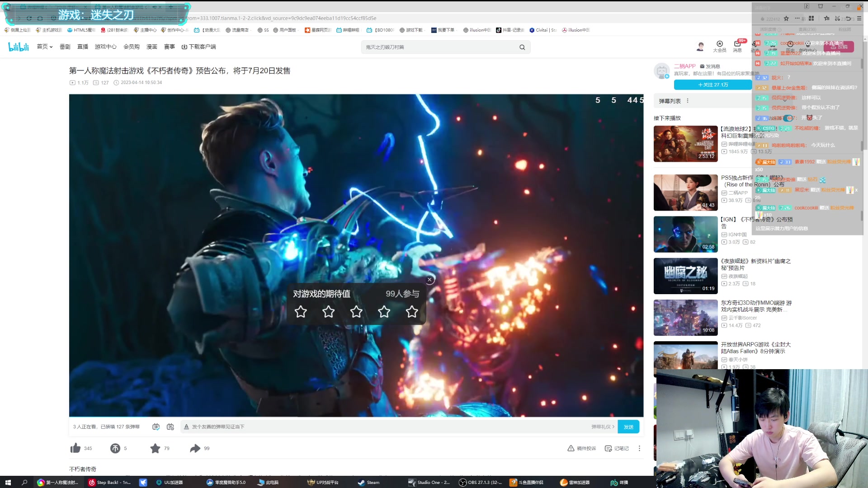Give a coin to the video
The image size is (868, 488).
coord(115,448)
